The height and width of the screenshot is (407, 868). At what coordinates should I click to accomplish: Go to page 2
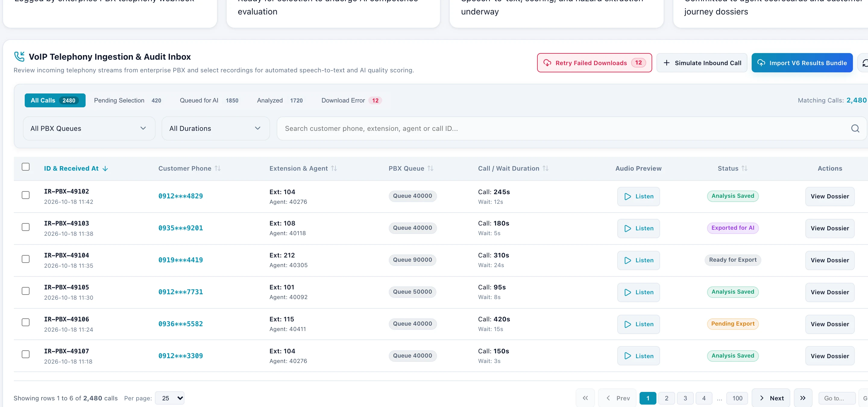666,398
